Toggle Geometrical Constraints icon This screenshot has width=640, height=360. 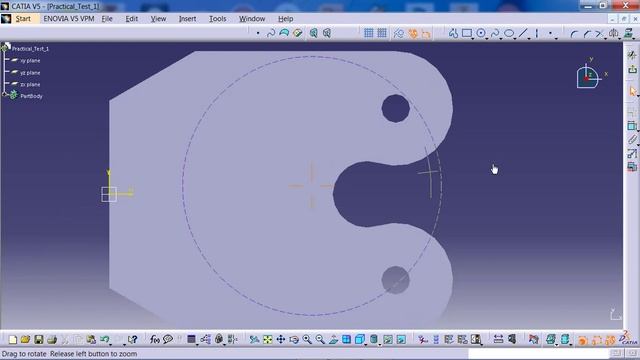coord(412,33)
